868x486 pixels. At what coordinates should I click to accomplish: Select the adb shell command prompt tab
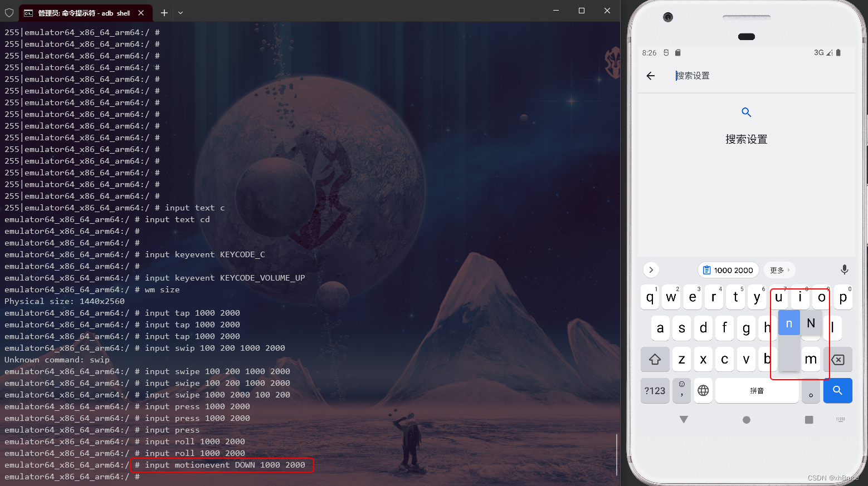coord(85,13)
